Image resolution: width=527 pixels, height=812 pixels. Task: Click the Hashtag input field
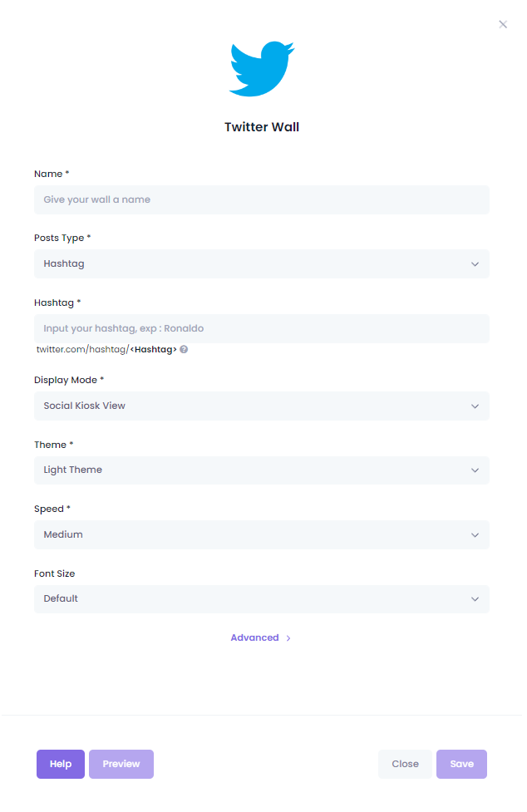[x=262, y=329]
